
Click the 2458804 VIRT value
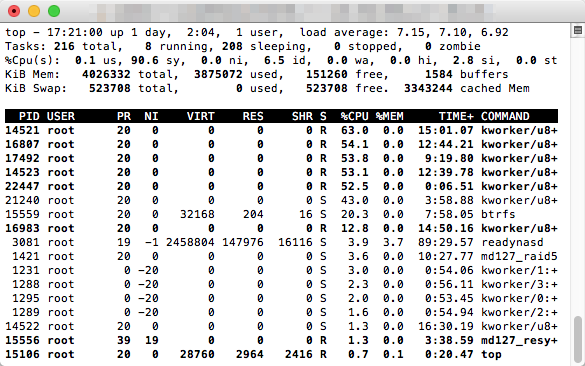190,243
